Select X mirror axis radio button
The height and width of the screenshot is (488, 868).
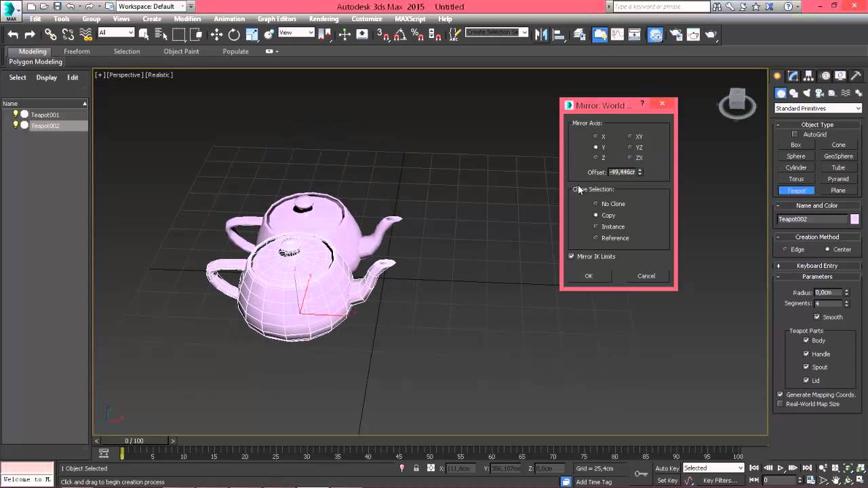click(596, 137)
